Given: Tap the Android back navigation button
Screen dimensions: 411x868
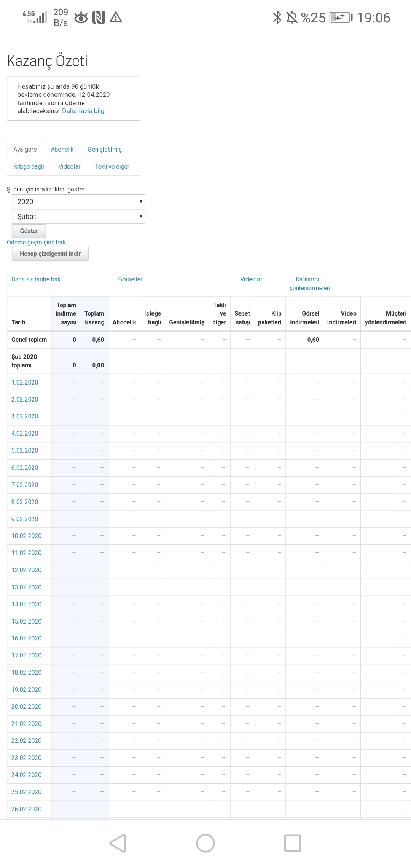Looking at the screenshot, I should click(x=118, y=843).
